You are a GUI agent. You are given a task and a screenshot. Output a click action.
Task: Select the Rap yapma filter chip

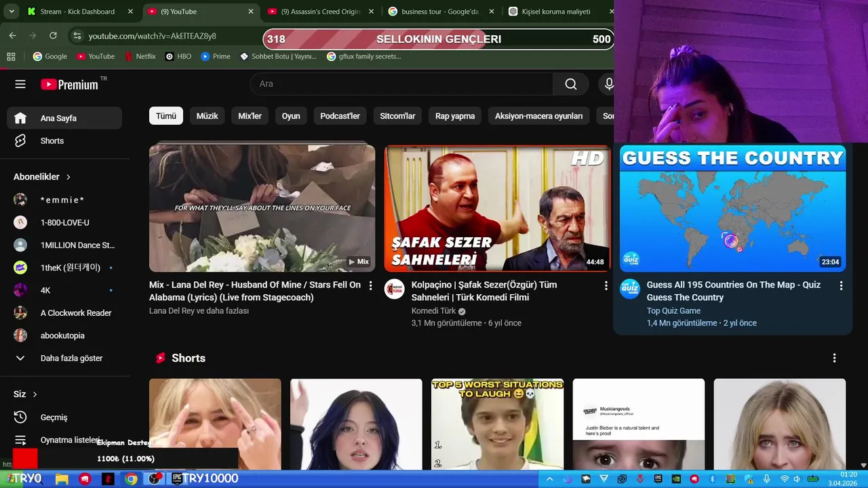click(x=455, y=116)
